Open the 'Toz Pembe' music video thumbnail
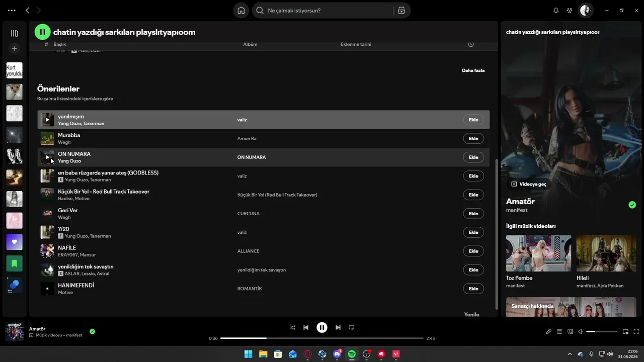This screenshot has width=644, height=362. click(x=539, y=253)
